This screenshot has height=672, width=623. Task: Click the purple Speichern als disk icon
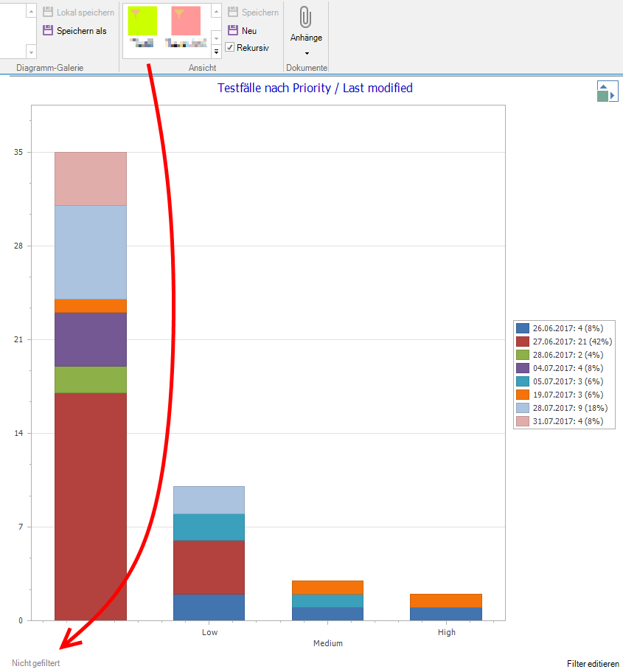48,30
